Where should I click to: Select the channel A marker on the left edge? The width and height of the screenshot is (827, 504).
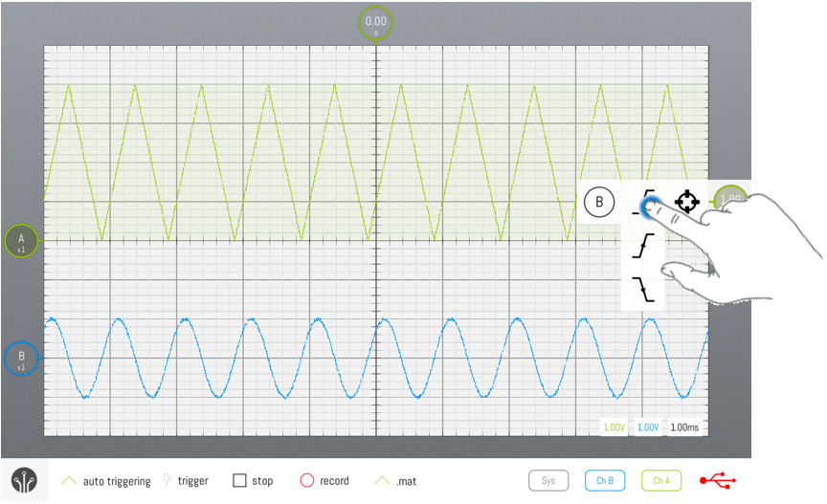pyautogui.click(x=21, y=239)
